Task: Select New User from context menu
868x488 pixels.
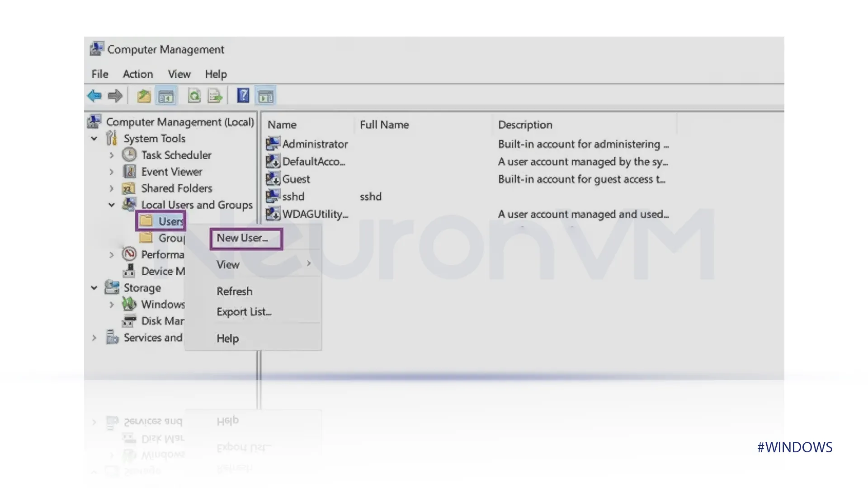Action: (x=243, y=238)
